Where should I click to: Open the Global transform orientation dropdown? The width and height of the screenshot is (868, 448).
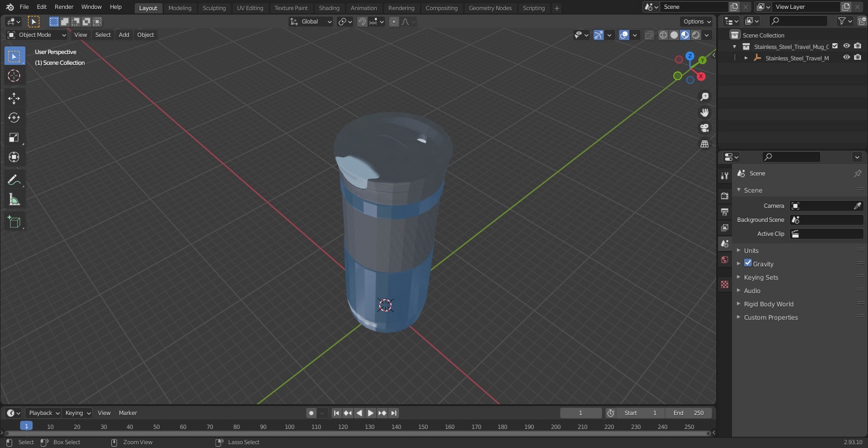pos(311,22)
